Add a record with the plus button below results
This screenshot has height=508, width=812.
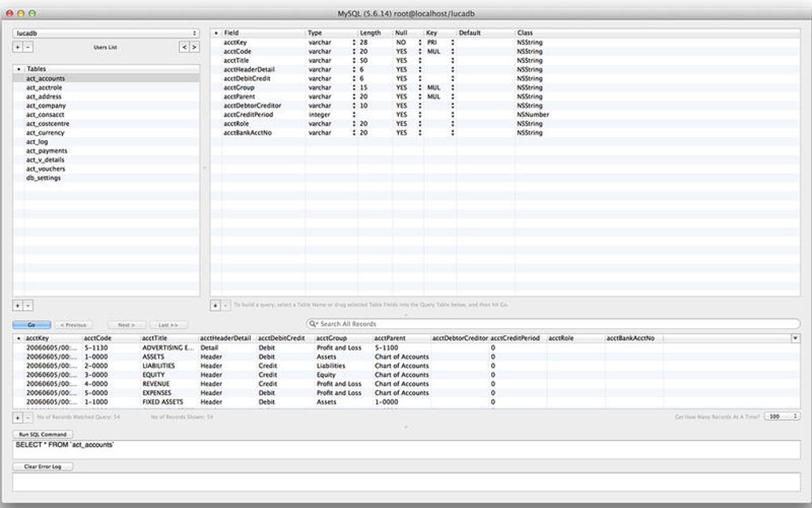[18, 417]
